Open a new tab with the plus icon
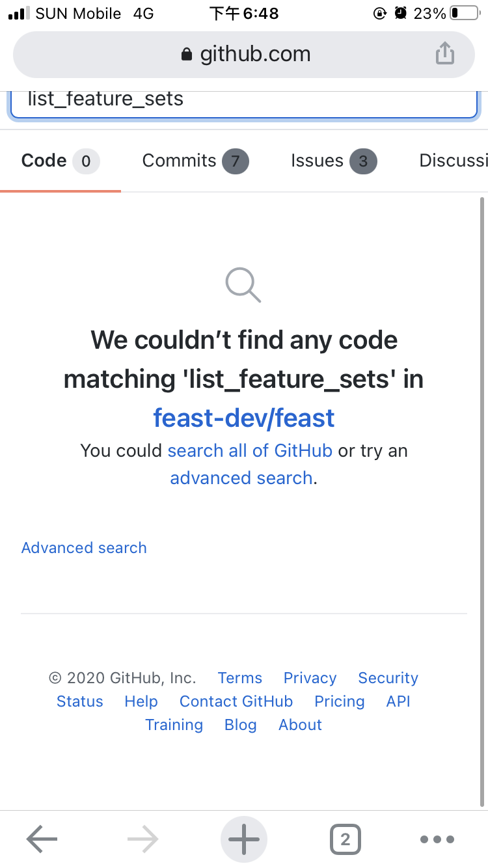The width and height of the screenshot is (488, 868). click(x=243, y=839)
